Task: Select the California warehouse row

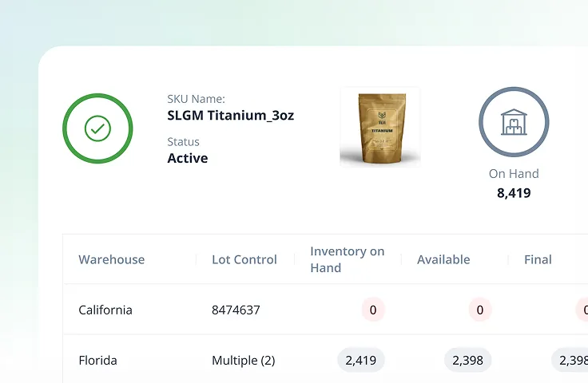Action: point(105,310)
